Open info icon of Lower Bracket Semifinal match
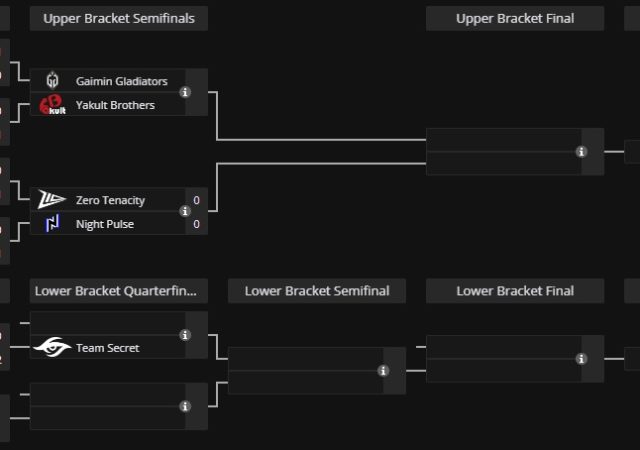 point(383,371)
